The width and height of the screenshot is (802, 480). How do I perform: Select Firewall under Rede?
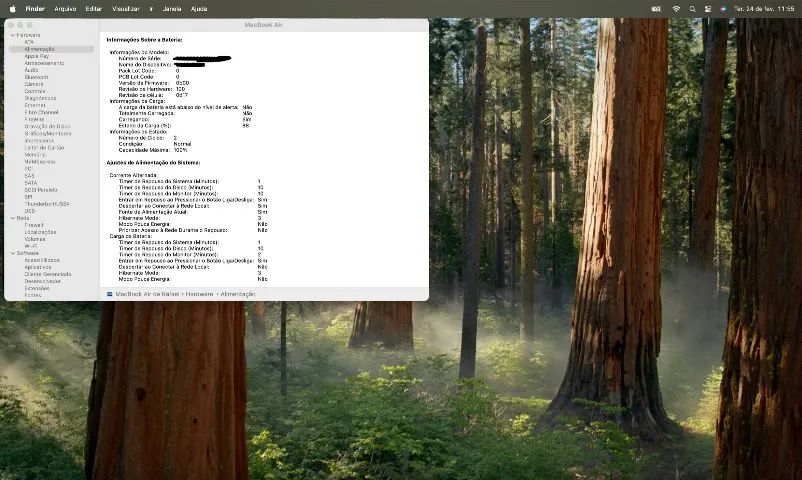tap(34, 225)
